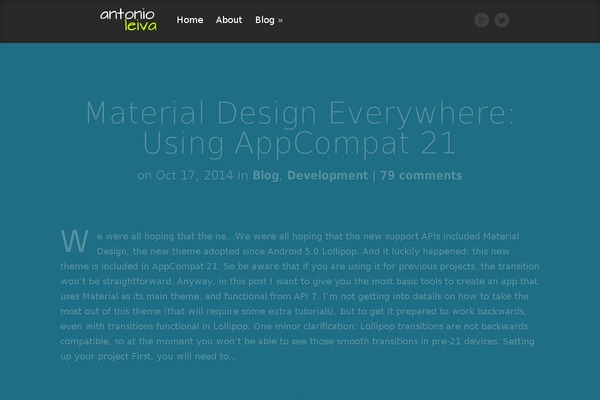
Task: Click the antonio leiva site logo
Action: point(128,20)
